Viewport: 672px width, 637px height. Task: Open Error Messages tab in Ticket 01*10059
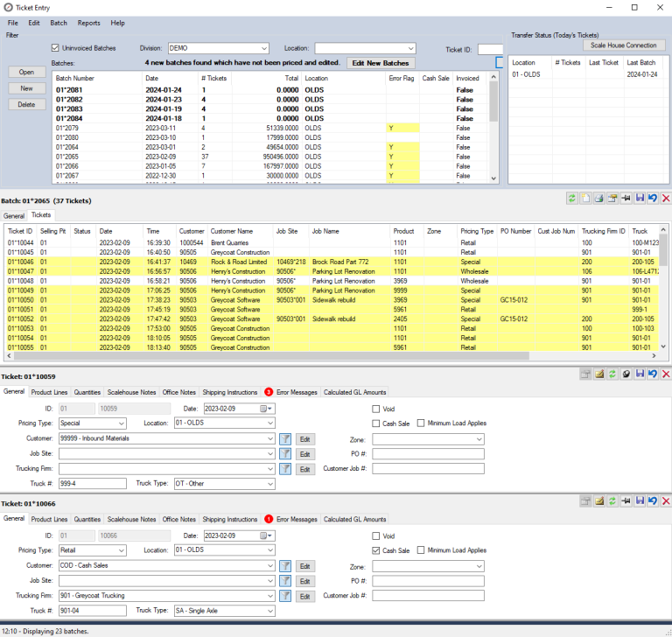(x=291, y=392)
